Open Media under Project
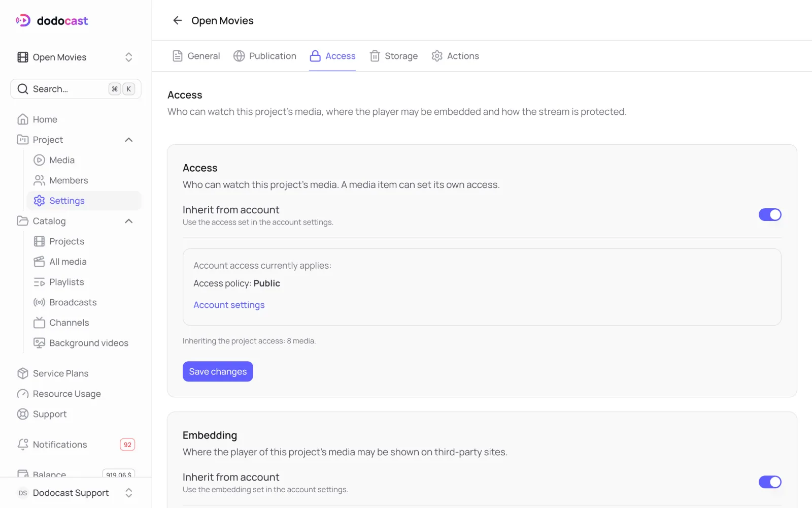 click(84, 160)
